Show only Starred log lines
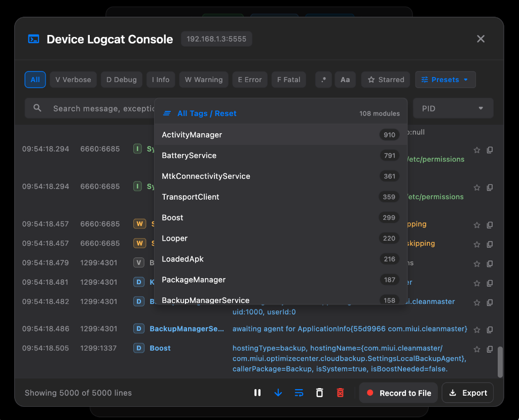This screenshot has height=420, width=519. (386, 80)
